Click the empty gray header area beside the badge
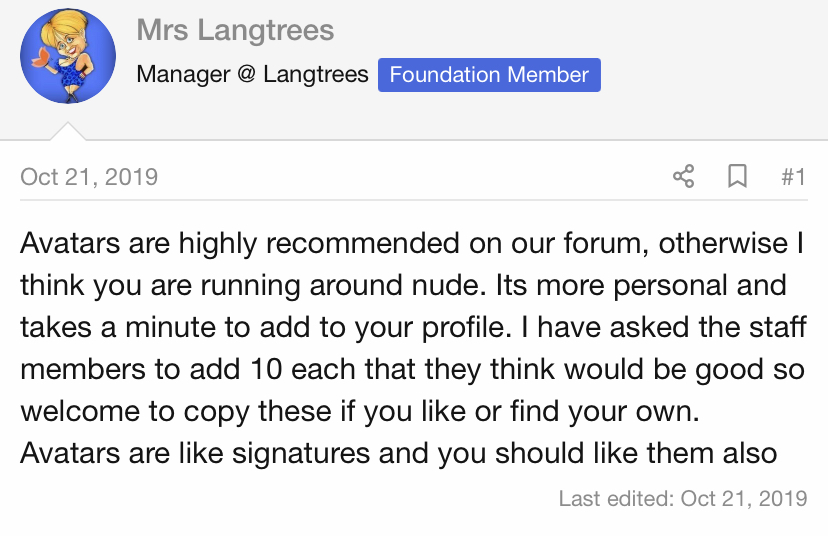 pos(713,75)
